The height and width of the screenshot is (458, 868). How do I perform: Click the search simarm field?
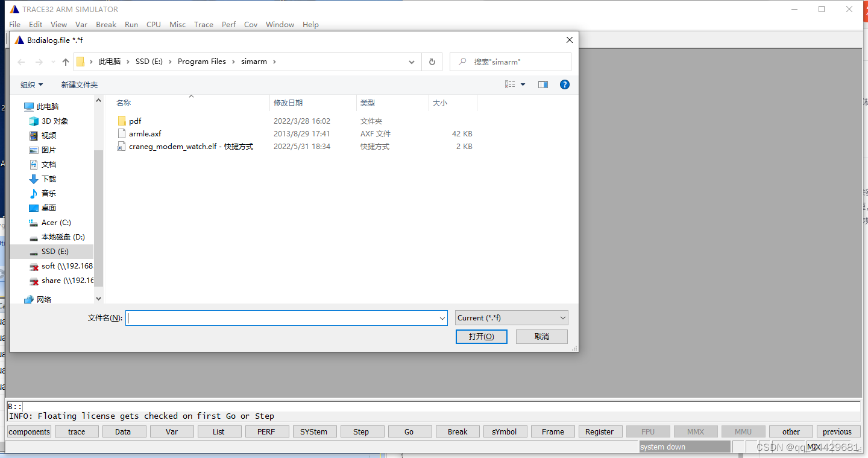[511, 62]
